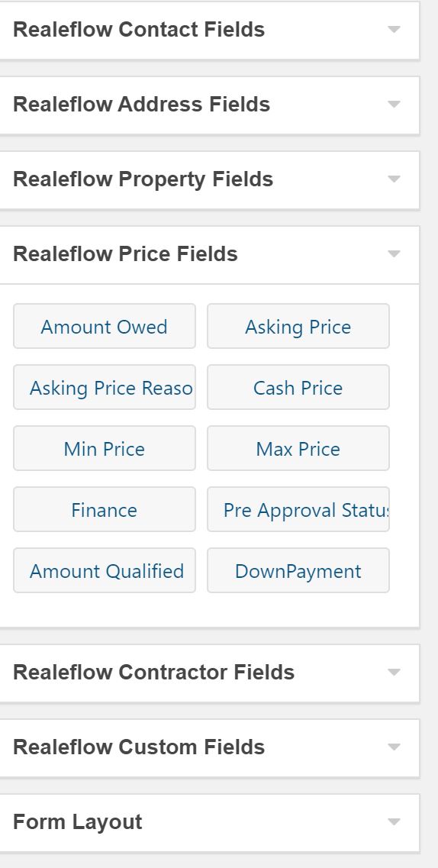Add the Max Price field

(298, 448)
